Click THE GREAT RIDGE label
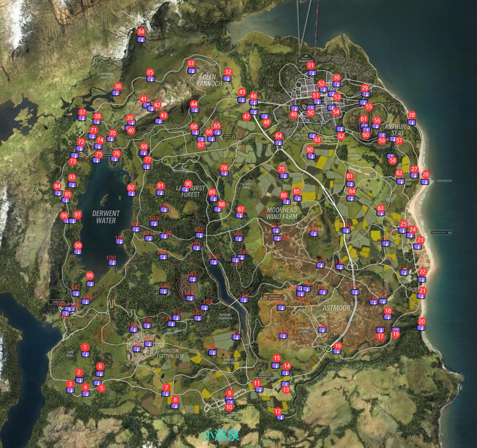 pos(247,186)
